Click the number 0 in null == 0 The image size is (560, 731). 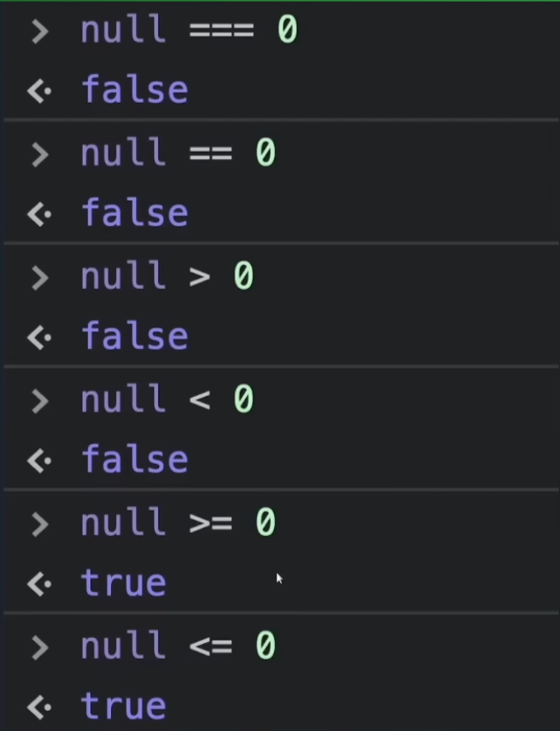tap(265, 154)
